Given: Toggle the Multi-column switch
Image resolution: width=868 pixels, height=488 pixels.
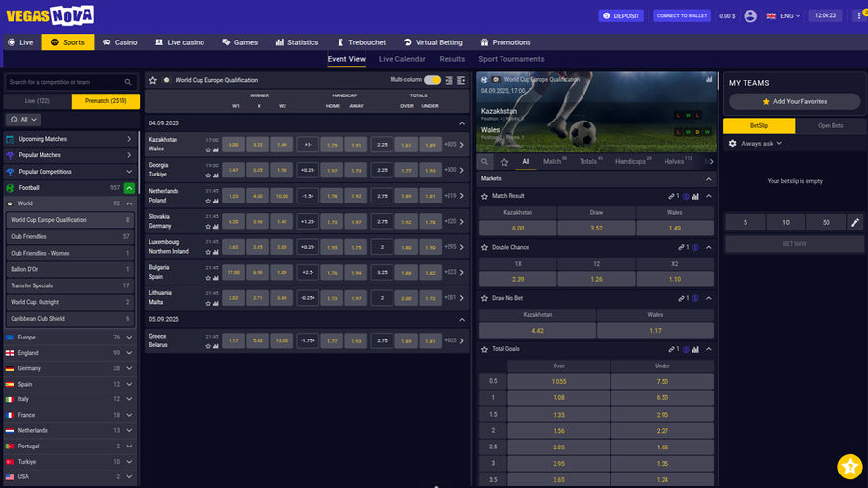Looking at the screenshot, I should point(432,80).
